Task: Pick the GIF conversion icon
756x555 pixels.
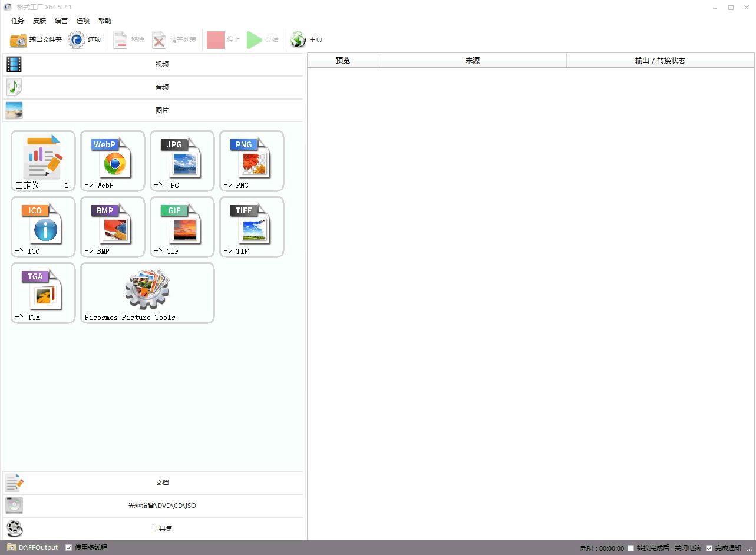Action: [x=181, y=226]
